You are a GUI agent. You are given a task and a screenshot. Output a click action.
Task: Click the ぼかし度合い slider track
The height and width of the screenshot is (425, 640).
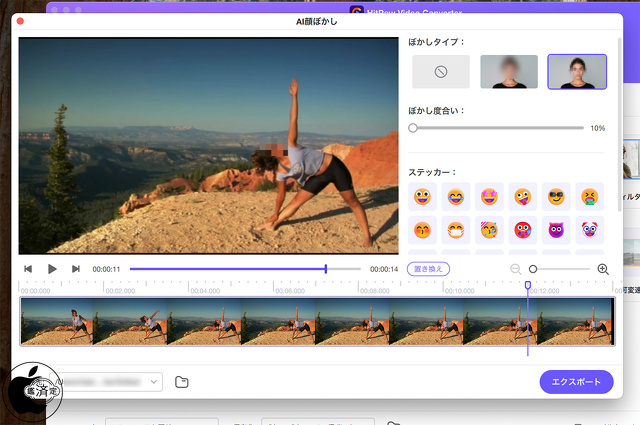pos(500,128)
